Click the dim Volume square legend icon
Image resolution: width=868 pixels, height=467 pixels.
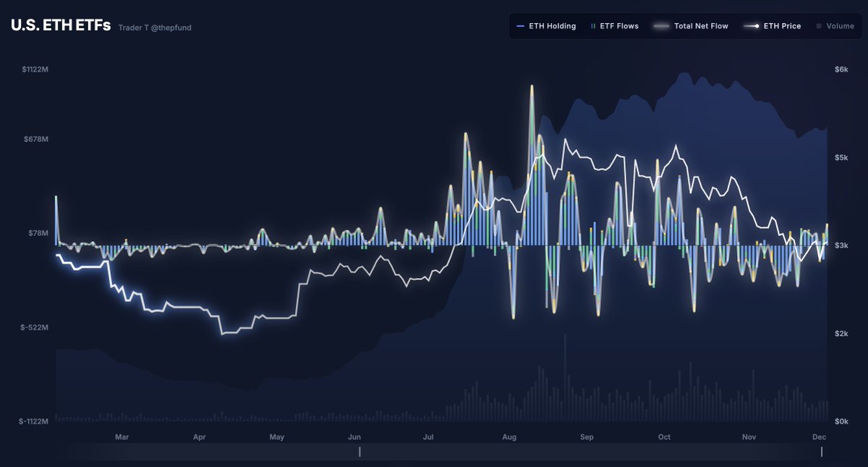pos(819,26)
